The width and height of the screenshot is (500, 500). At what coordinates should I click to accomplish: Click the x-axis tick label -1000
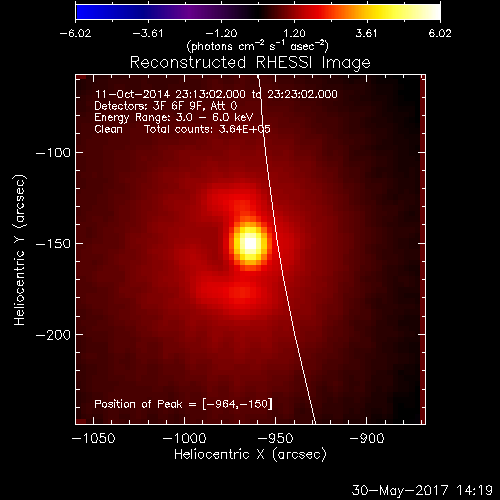pos(185,438)
